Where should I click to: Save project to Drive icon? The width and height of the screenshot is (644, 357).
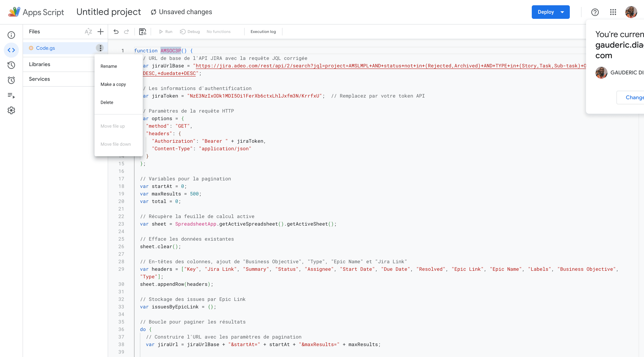coord(143,31)
